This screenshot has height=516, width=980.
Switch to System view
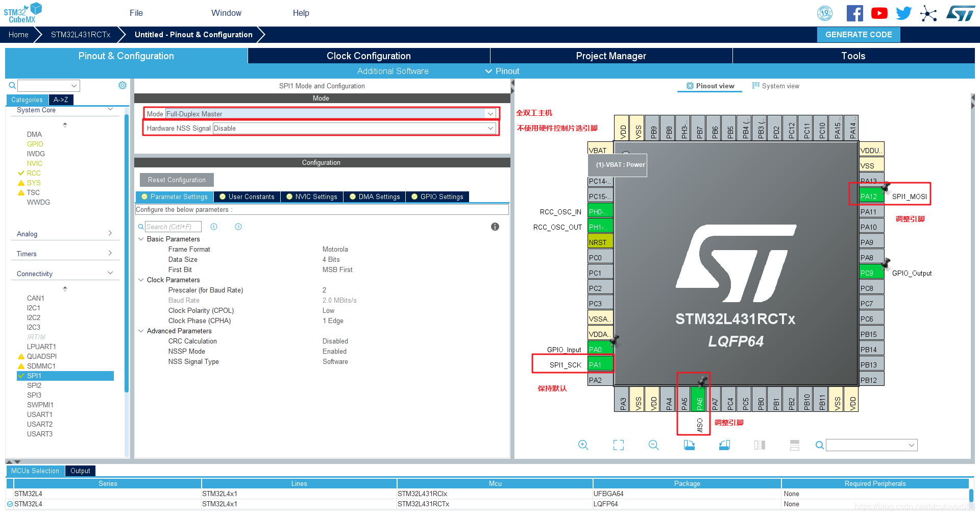776,86
